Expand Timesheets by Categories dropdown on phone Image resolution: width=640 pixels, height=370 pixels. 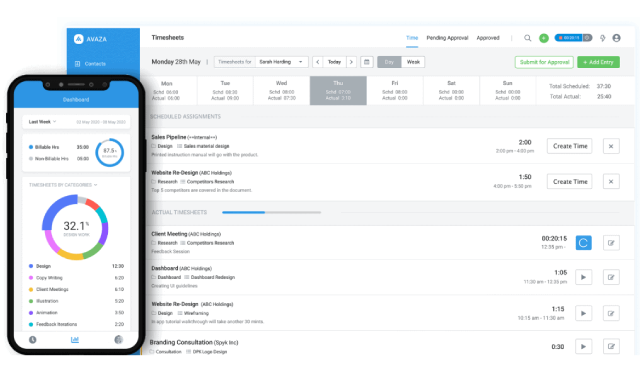tap(63, 185)
